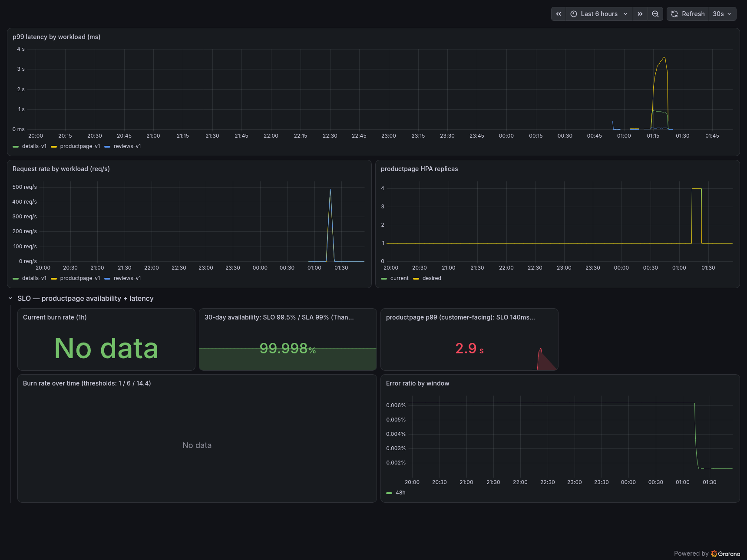Toggle the 48h series in Error ratio legend
Viewport: 747px width, 560px height.
(x=400, y=493)
